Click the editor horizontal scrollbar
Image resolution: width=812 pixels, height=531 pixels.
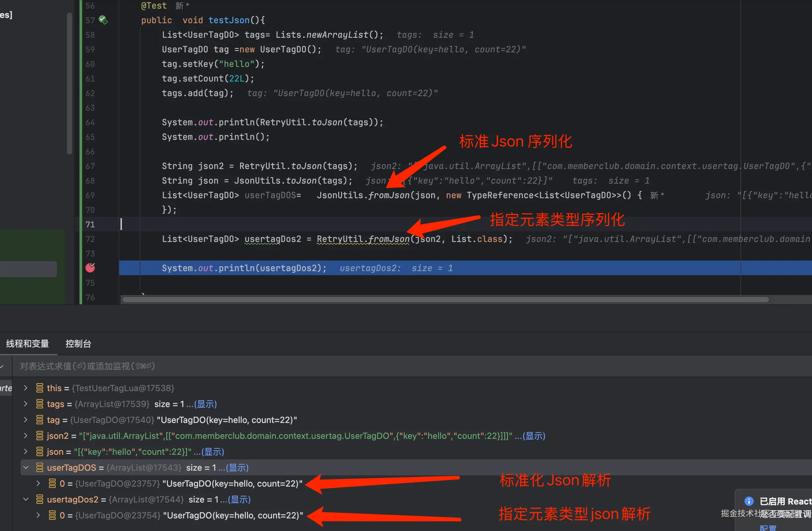443,300
